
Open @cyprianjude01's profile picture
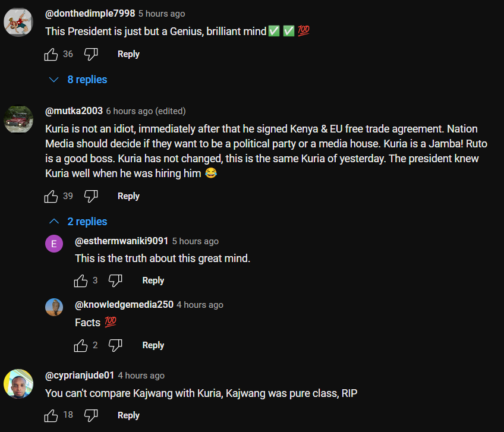click(18, 383)
